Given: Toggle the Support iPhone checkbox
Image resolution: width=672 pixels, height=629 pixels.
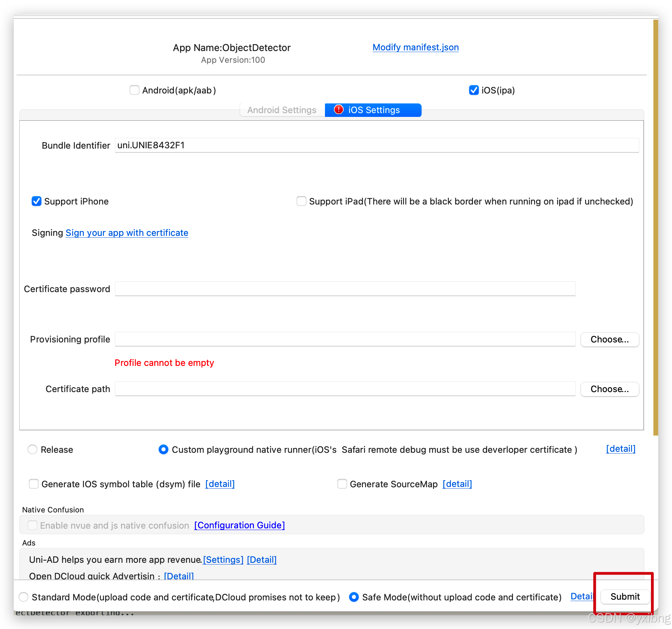Looking at the screenshot, I should coord(37,201).
